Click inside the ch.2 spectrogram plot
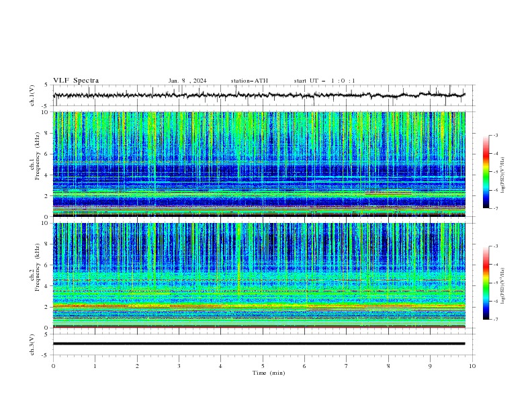Screen dimensions: 532x411 pos(259,275)
